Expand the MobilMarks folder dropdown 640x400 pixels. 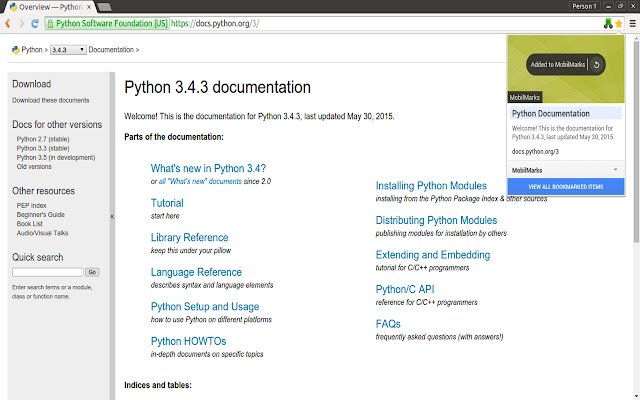pos(615,170)
